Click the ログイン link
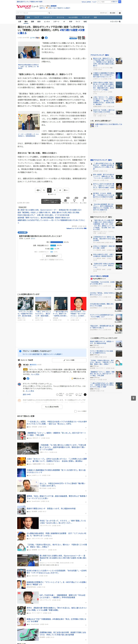This screenshot has width=138, height=644. [42, 8]
